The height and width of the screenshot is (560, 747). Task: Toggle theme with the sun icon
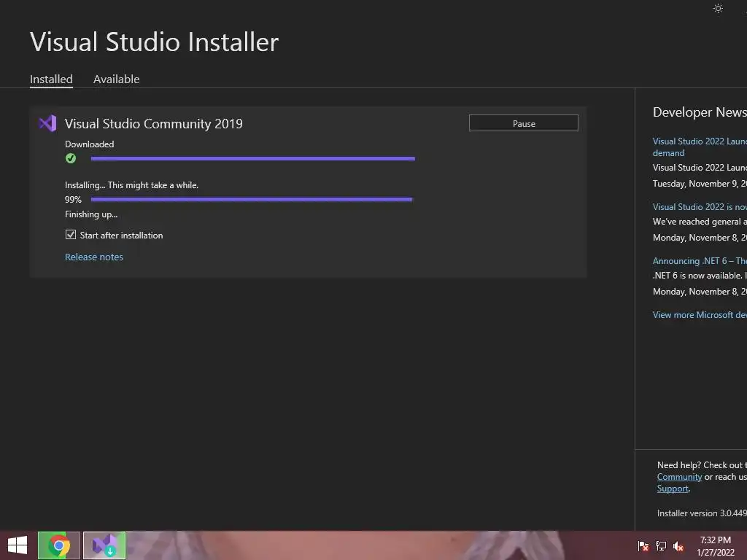click(718, 8)
